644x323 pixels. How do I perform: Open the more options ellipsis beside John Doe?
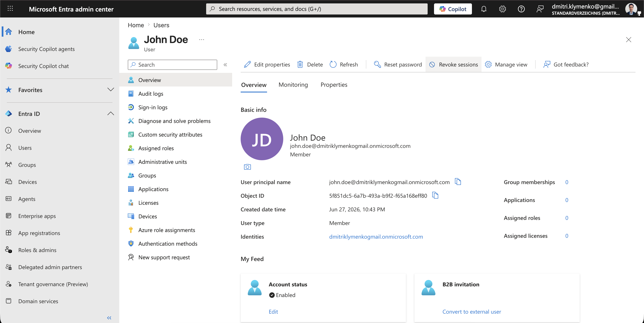coord(201,40)
